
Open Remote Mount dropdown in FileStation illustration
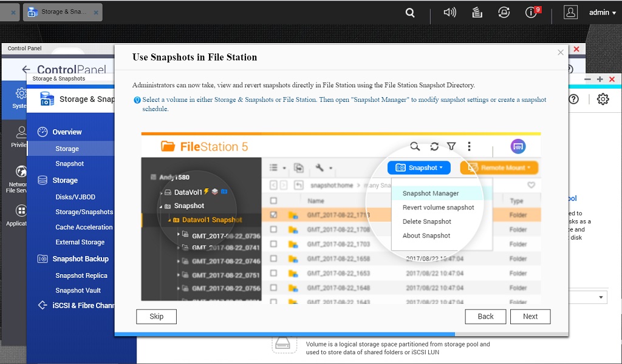(x=499, y=167)
